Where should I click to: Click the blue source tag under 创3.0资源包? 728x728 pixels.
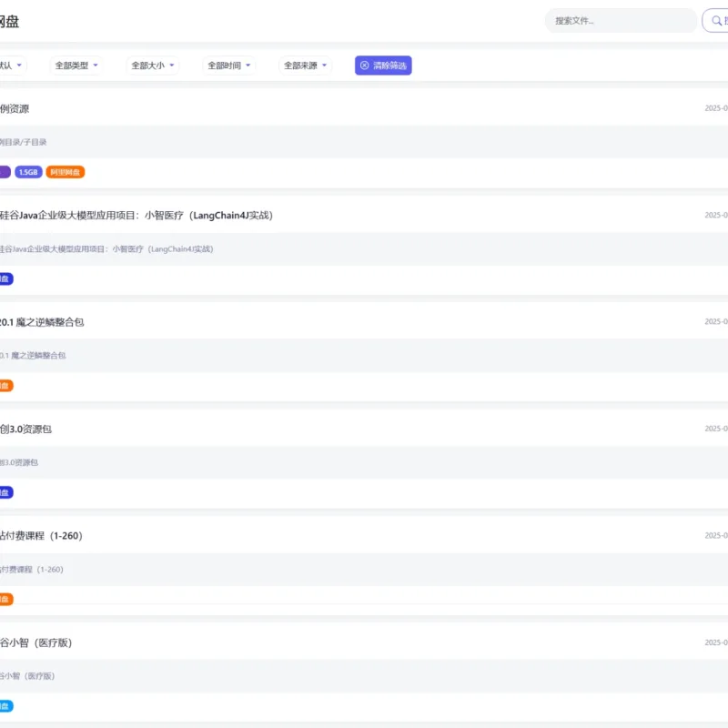coord(6,492)
